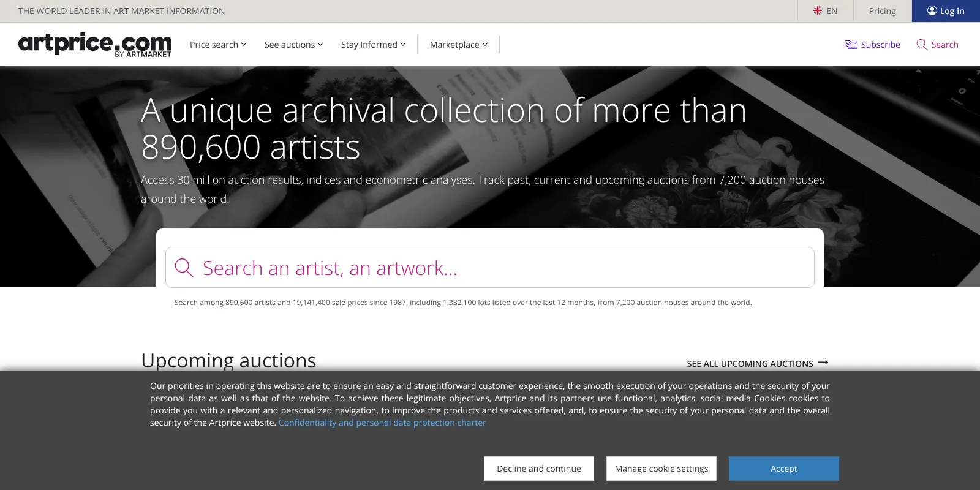Click the Log in button
Image resolution: width=980 pixels, height=490 pixels.
[x=946, y=11]
